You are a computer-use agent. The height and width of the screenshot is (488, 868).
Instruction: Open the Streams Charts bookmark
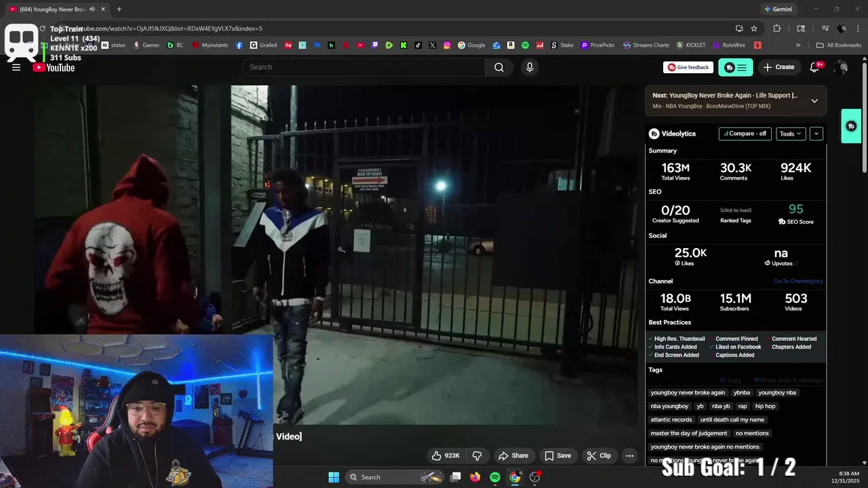[646, 45]
